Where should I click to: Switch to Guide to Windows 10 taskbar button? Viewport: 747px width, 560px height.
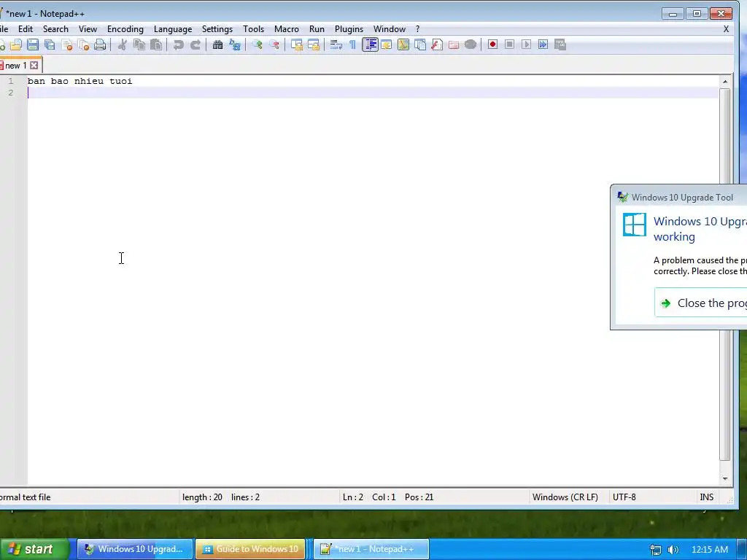[251, 549]
